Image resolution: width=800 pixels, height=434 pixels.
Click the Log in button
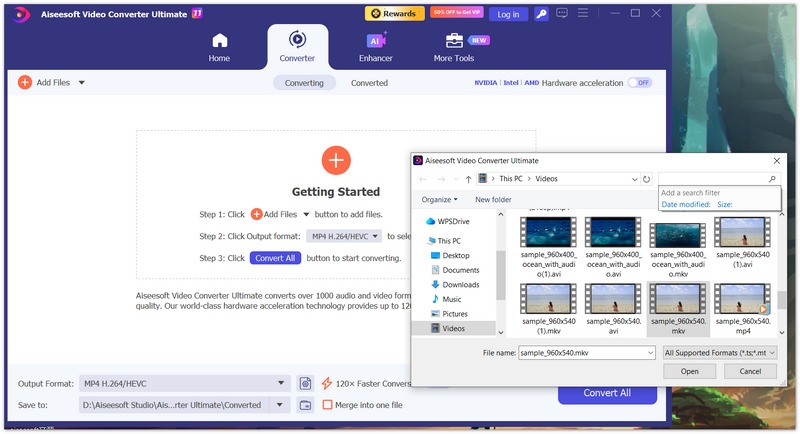coord(508,14)
